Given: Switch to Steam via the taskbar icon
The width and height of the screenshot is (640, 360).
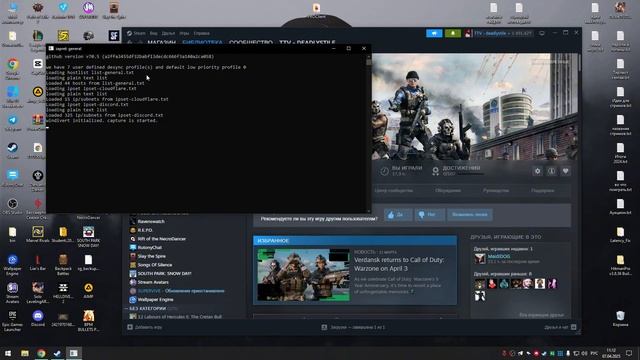Looking at the screenshot, I should click(x=57, y=353).
